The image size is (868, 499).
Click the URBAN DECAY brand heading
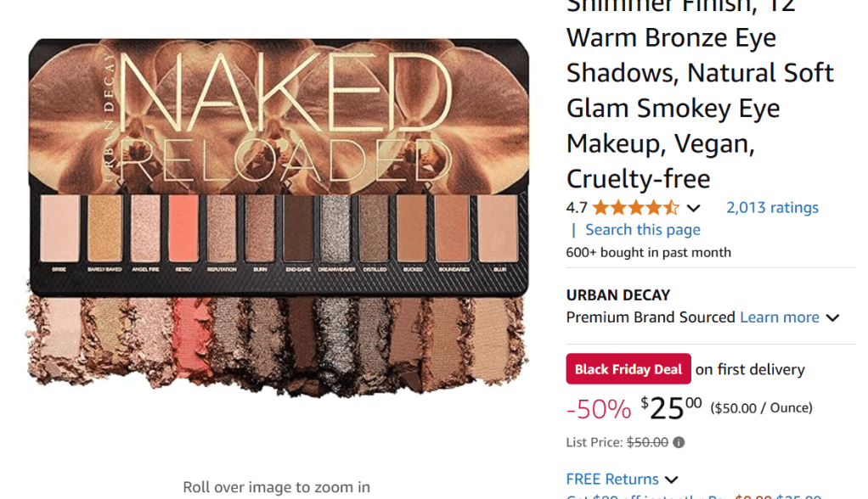tap(617, 295)
